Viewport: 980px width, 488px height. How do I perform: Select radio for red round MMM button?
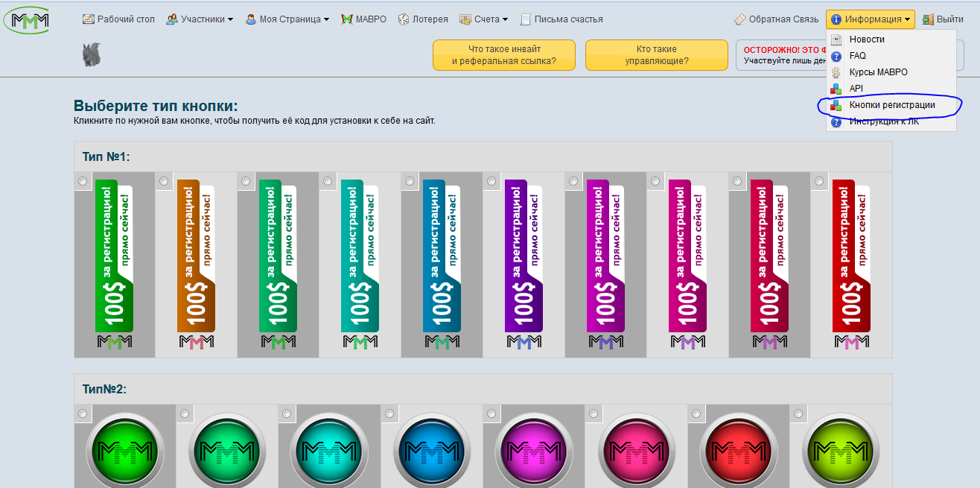696,413
